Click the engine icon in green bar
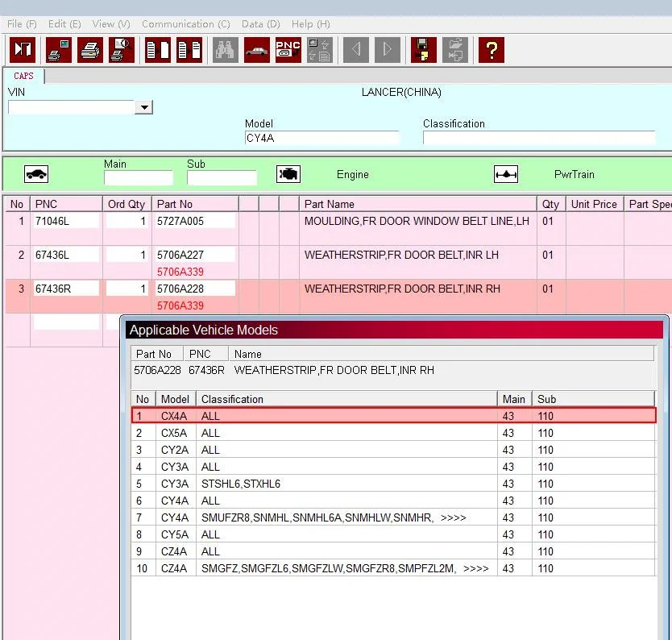672x640 pixels. (288, 174)
